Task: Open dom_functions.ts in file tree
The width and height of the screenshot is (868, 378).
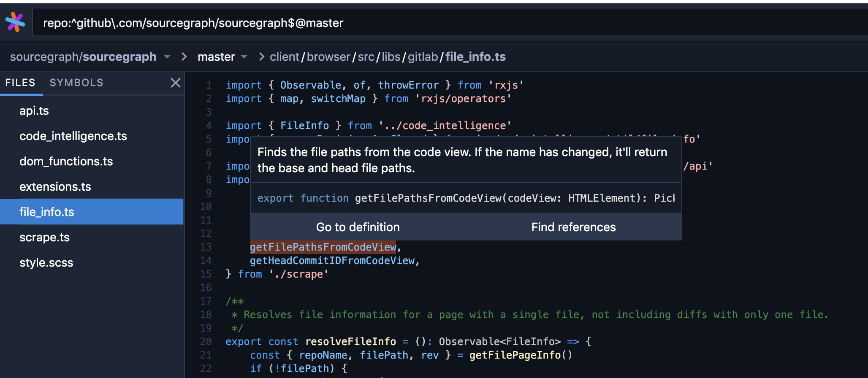Action: coord(92,162)
